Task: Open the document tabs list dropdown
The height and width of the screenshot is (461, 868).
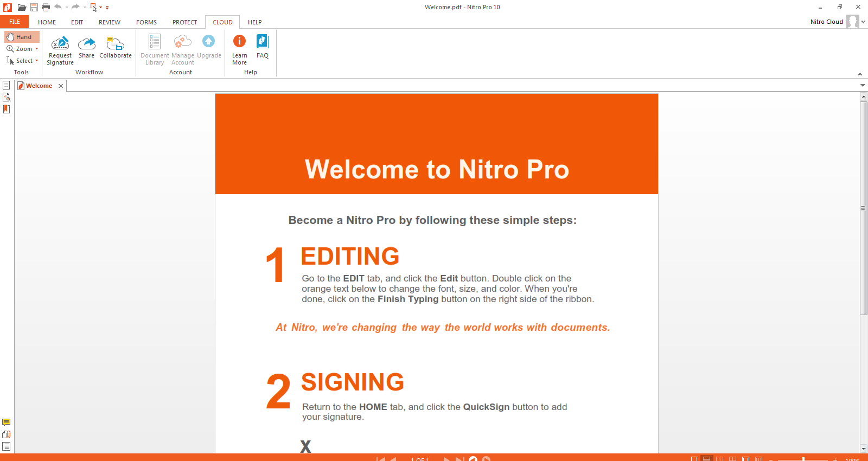Action: click(x=863, y=85)
